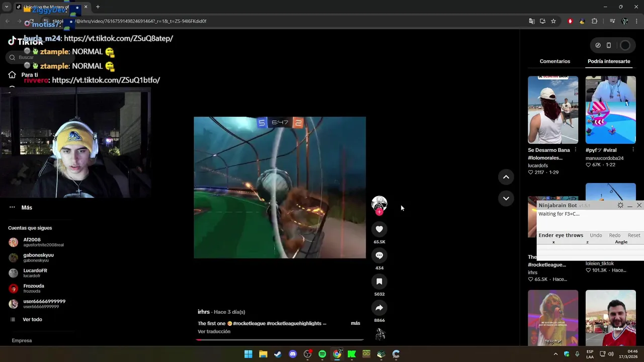644x362 pixels.
Task: Click Ver traducción under the caption
Action: coord(214,331)
